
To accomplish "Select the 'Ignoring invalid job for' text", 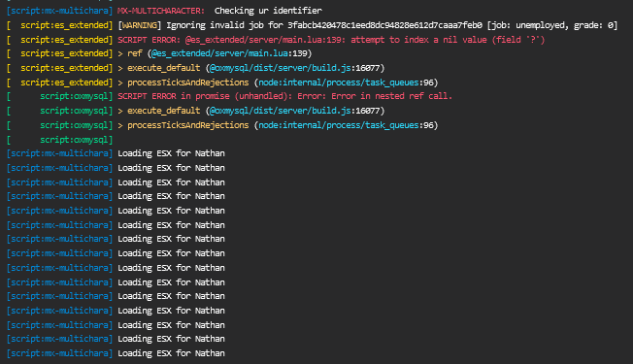I will pyautogui.click(x=224, y=25).
